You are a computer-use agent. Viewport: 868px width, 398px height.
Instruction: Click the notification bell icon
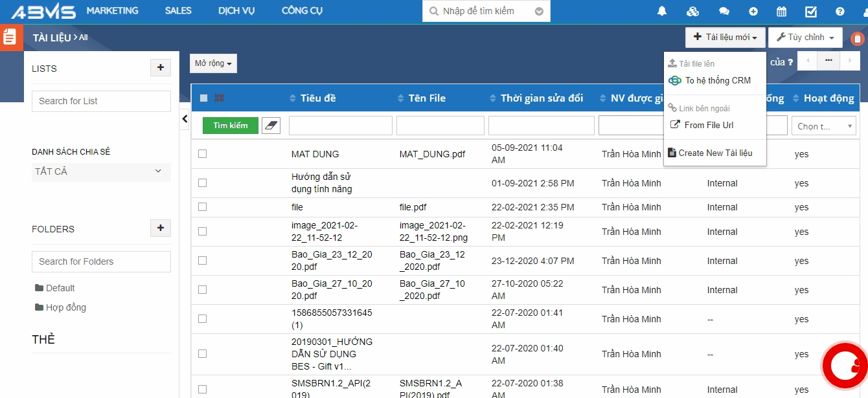(662, 11)
